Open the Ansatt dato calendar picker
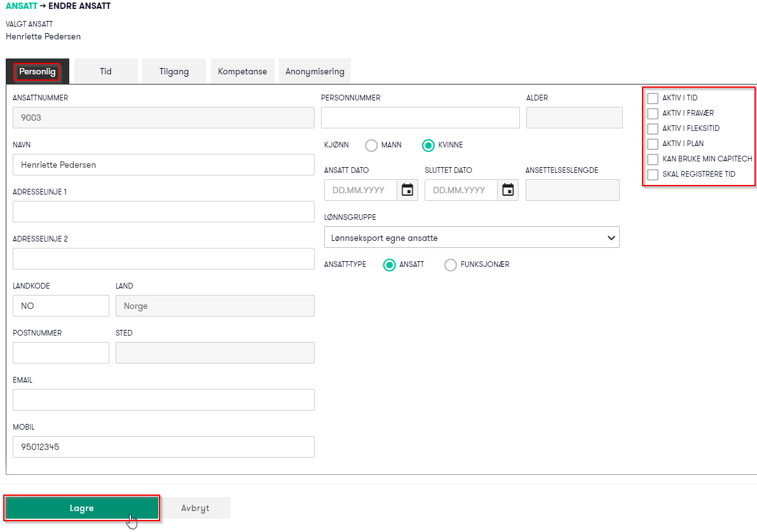This screenshot has width=757, height=532. (407, 190)
